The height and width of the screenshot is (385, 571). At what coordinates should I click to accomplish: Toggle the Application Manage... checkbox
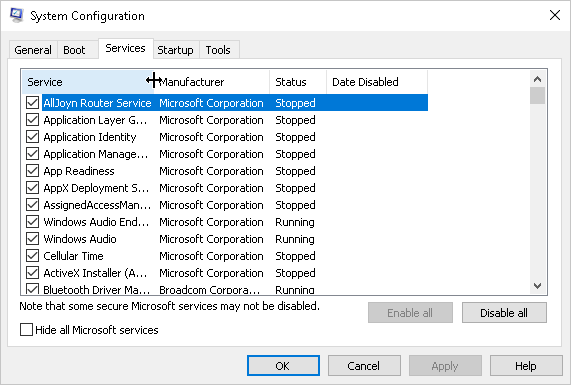[x=32, y=154]
